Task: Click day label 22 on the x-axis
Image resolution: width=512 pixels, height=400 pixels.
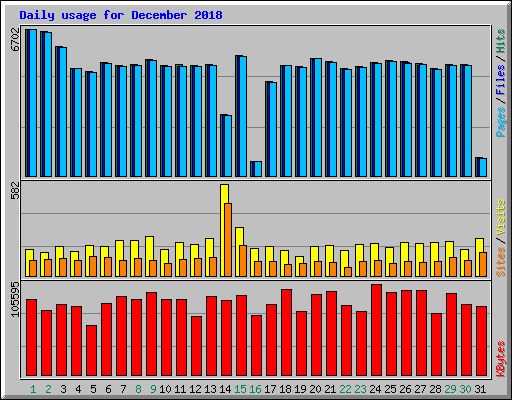Action: click(x=345, y=389)
